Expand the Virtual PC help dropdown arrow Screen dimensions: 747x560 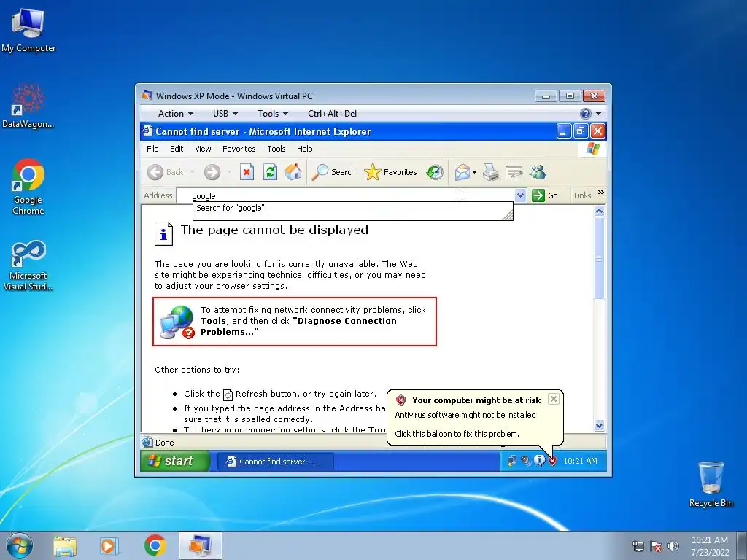point(598,113)
